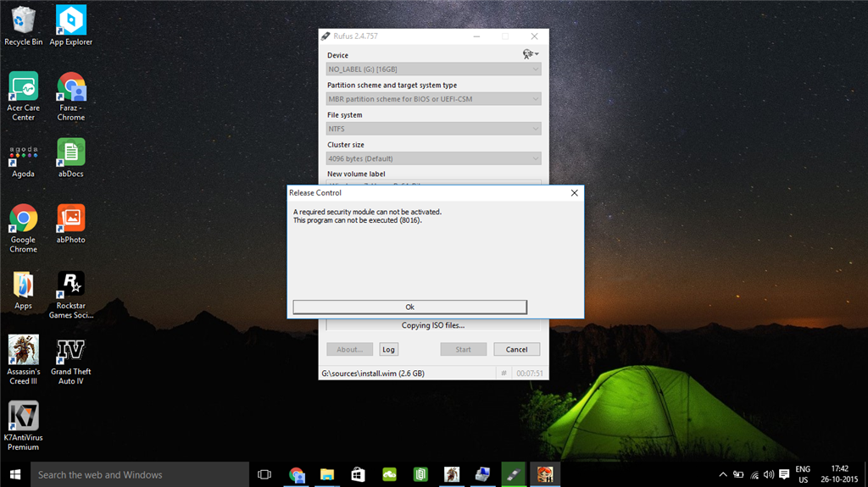Close the Release Control dialog
The image size is (868, 487).
tap(574, 192)
